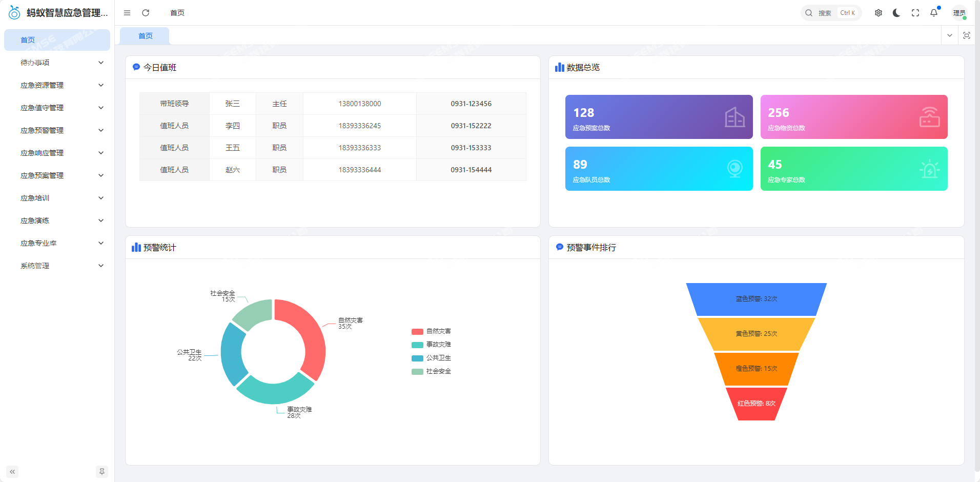Click the search box in header
The width and height of the screenshot is (980, 482).
(831, 13)
